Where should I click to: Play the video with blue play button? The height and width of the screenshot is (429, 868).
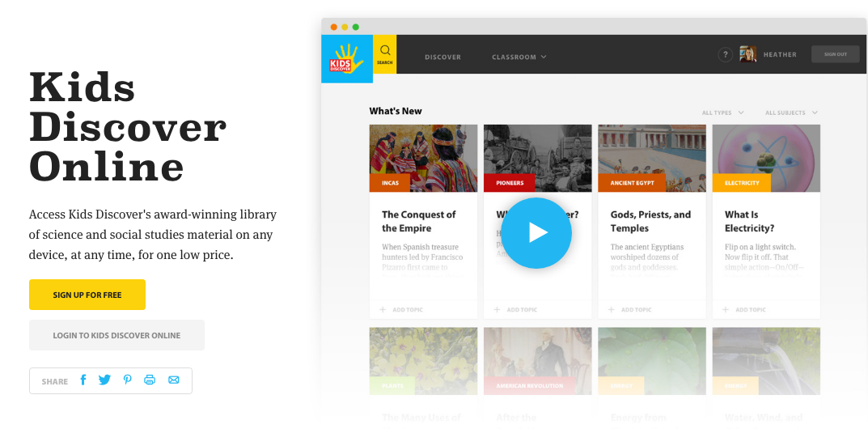536,232
